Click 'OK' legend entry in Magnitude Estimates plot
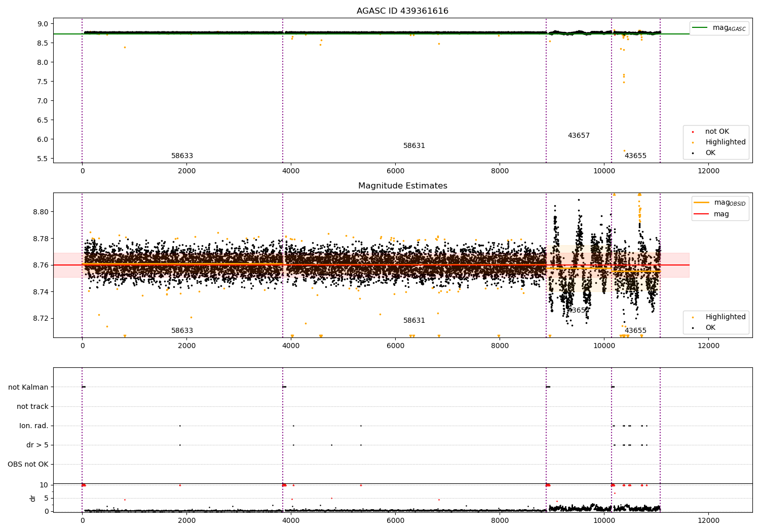Image resolution: width=760 pixels, height=532 pixels. tap(704, 328)
